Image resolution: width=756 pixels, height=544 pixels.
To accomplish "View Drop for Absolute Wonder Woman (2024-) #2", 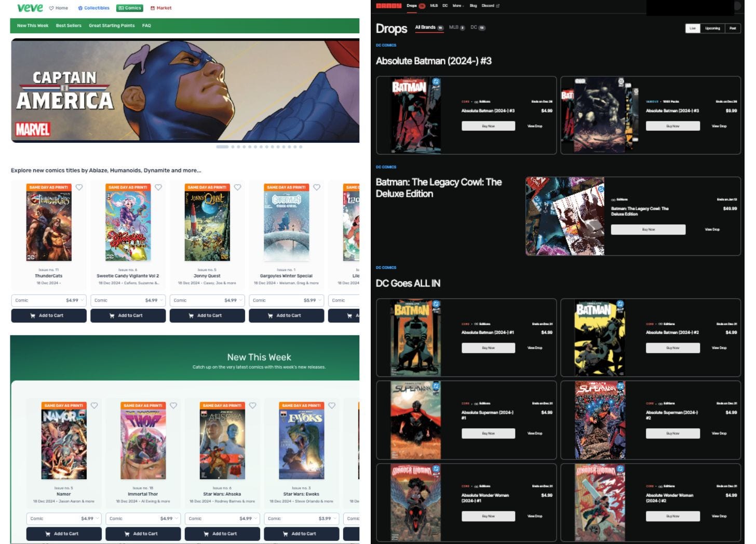I will (x=719, y=516).
